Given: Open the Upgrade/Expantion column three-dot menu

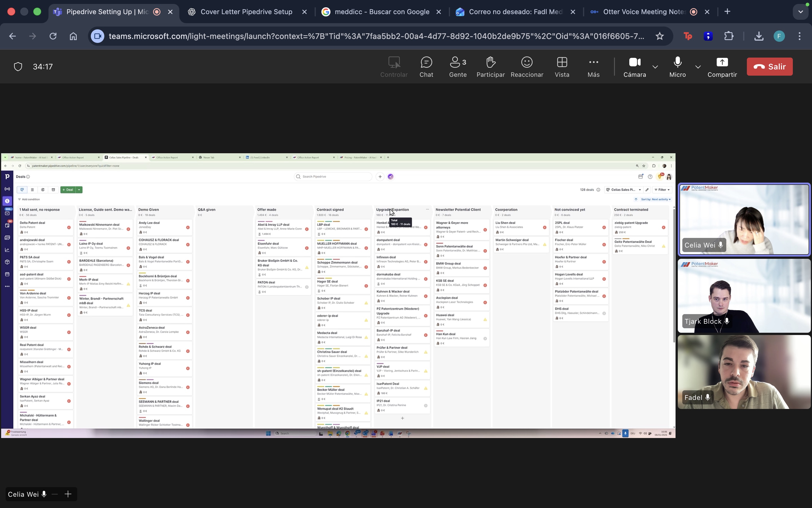Looking at the screenshot, I should pyautogui.click(x=427, y=209).
